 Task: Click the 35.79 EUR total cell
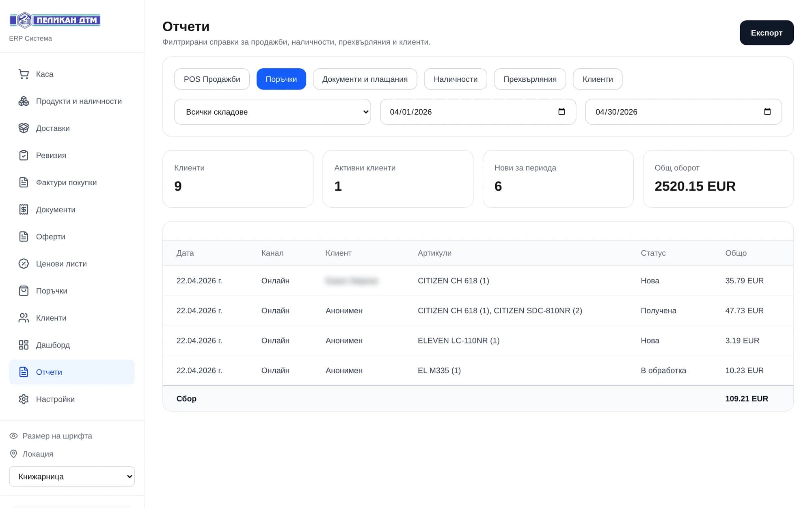click(x=744, y=281)
